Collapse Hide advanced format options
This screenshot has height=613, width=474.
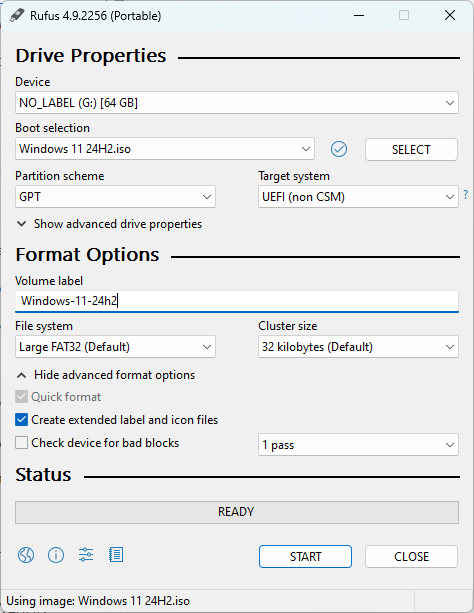pyautogui.click(x=106, y=375)
